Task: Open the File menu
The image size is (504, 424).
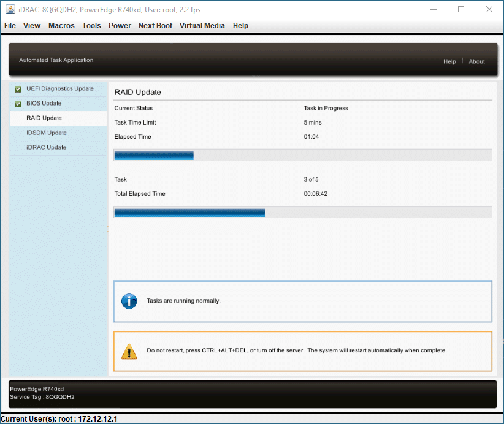Action: coord(10,26)
